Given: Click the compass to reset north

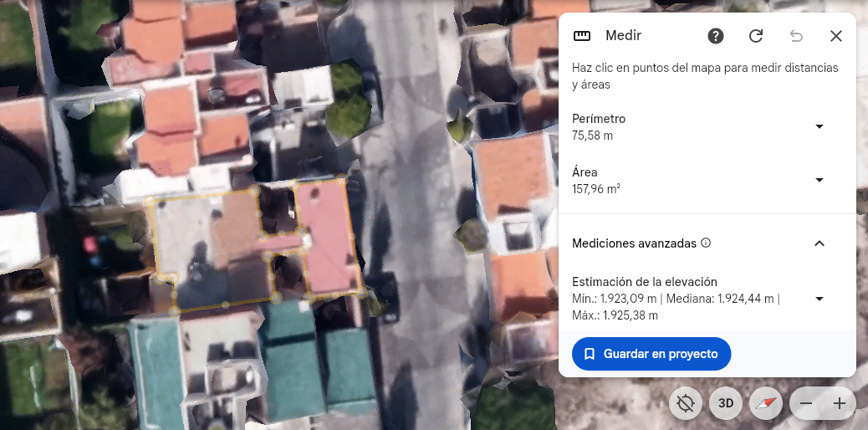Looking at the screenshot, I should pos(766,403).
